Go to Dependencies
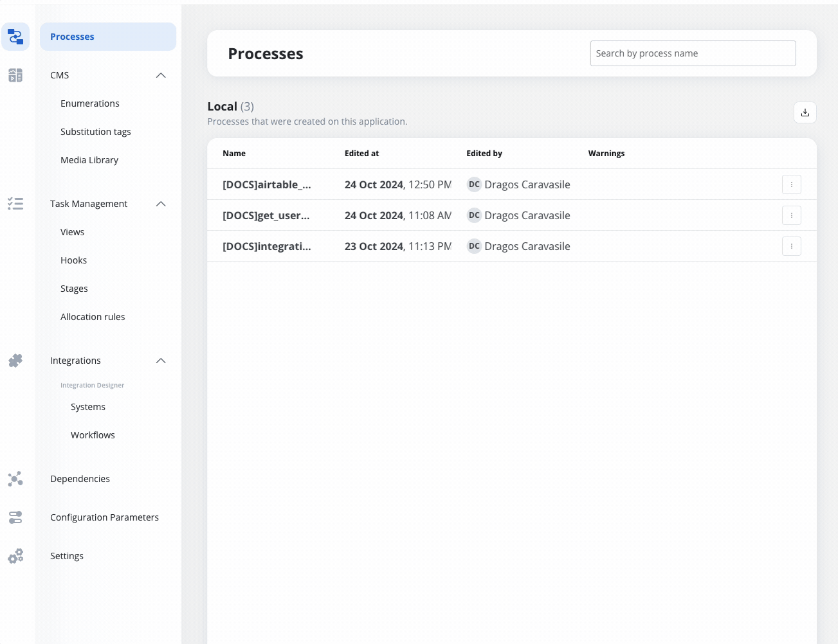Image resolution: width=838 pixels, height=644 pixels. [80, 479]
